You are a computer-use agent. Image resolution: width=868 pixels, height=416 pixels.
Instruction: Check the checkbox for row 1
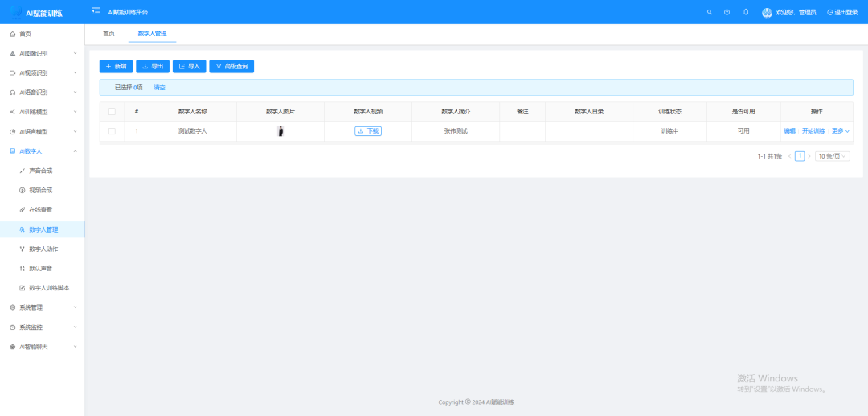(x=112, y=131)
